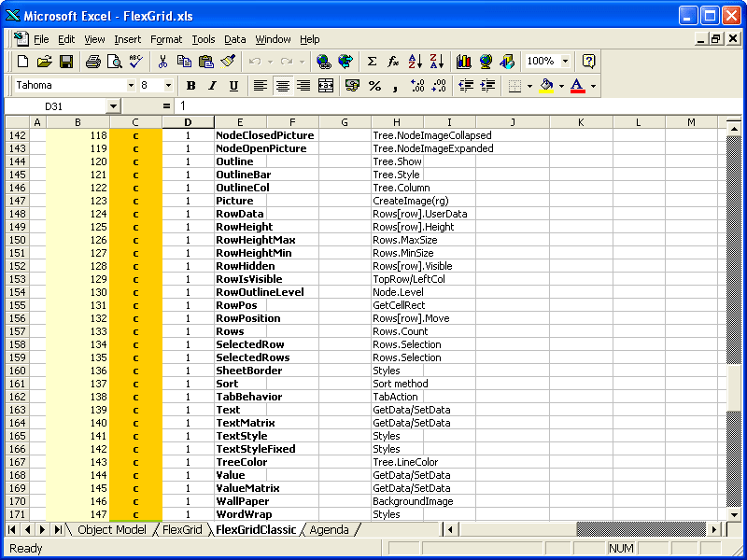Run the spelling checker
This screenshot has width=747, height=560.
tap(134, 62)
